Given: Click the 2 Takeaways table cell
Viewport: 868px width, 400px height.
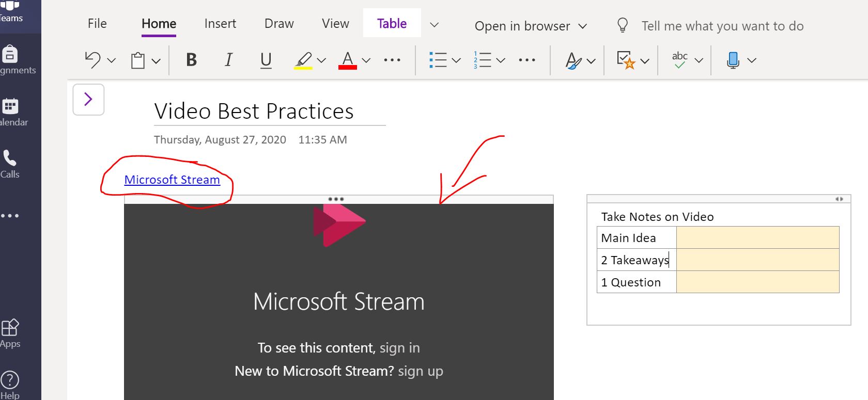Looking at the screenshot, I should 637,260.
